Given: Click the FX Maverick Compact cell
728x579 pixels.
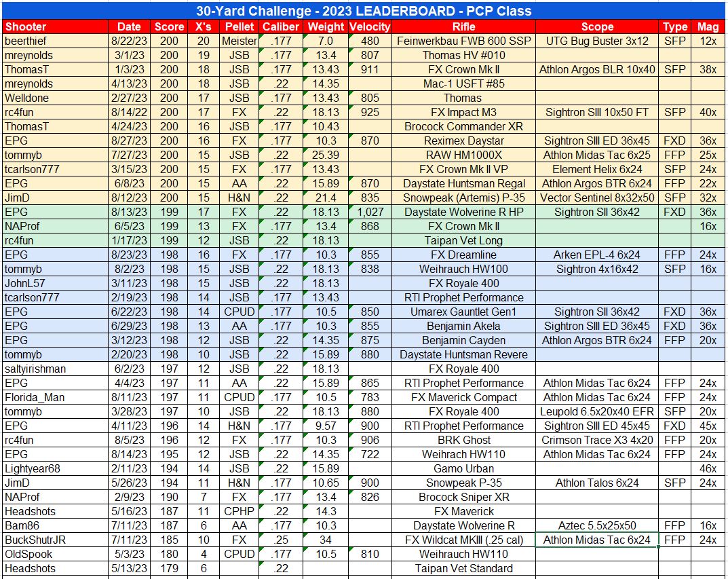Looking at the screenshot, I should pos(463,397).
